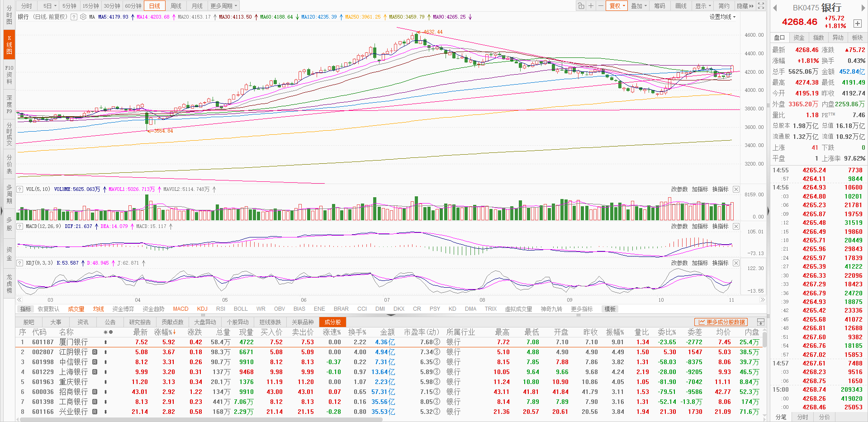
Task: Enter fullscreen with the expand arrows icon
Action: tap(761, 6)
